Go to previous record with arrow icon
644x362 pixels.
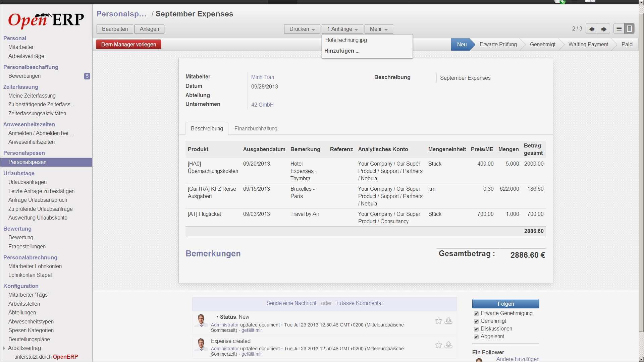tap(591, 29)
